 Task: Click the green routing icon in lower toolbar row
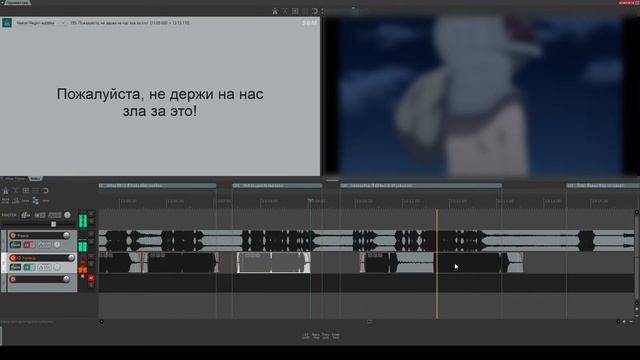click(x=36, y=200)
